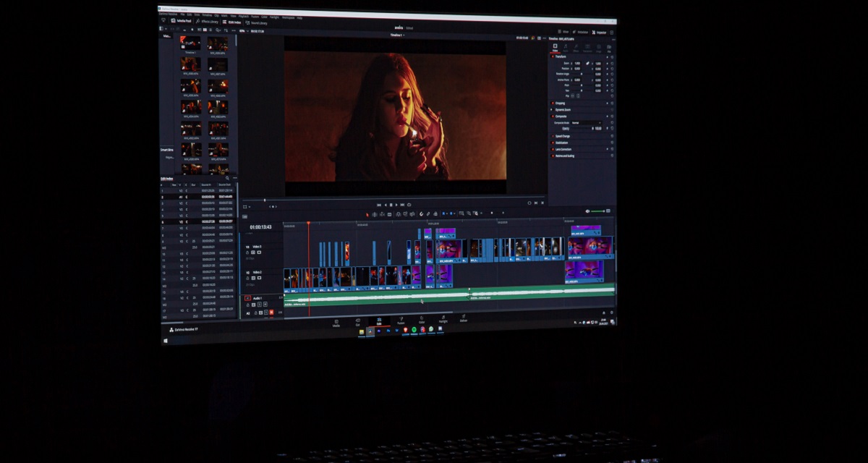
Task: Open Spotify from the taskbar
Action: coord(414,330)
